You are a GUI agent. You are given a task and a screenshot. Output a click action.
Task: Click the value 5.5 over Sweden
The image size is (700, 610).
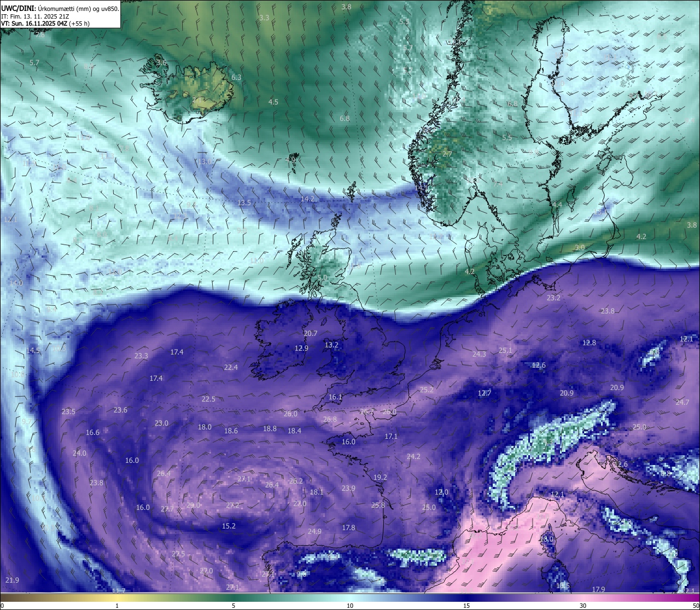click(507, 137)
